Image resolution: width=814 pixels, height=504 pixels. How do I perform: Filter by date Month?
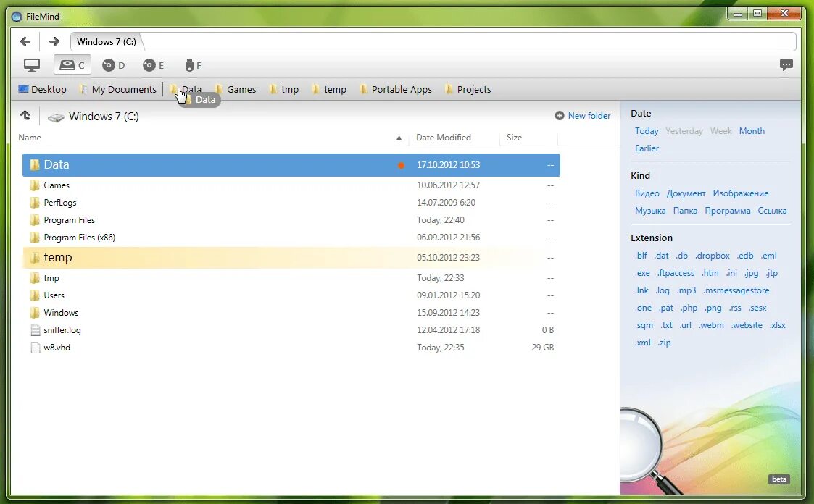[x=752, y=131]
